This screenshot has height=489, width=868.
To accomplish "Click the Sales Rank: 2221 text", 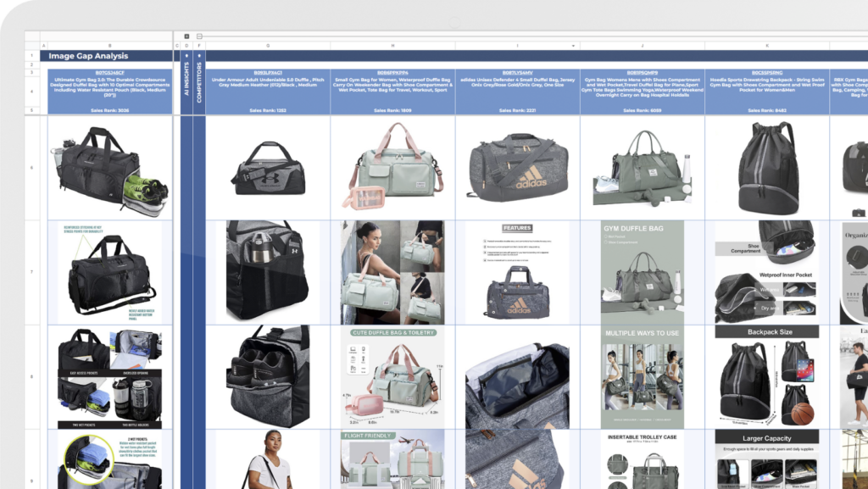I will click(x=518, y=111).
